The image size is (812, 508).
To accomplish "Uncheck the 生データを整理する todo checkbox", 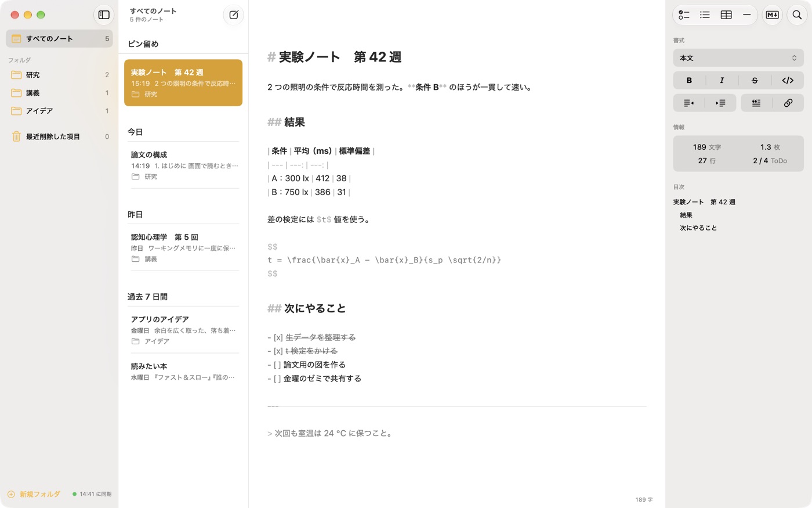I will coord(278,337).
